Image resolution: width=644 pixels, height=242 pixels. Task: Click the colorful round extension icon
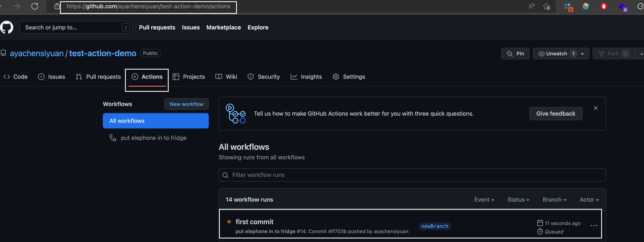(x=585, y=6)
